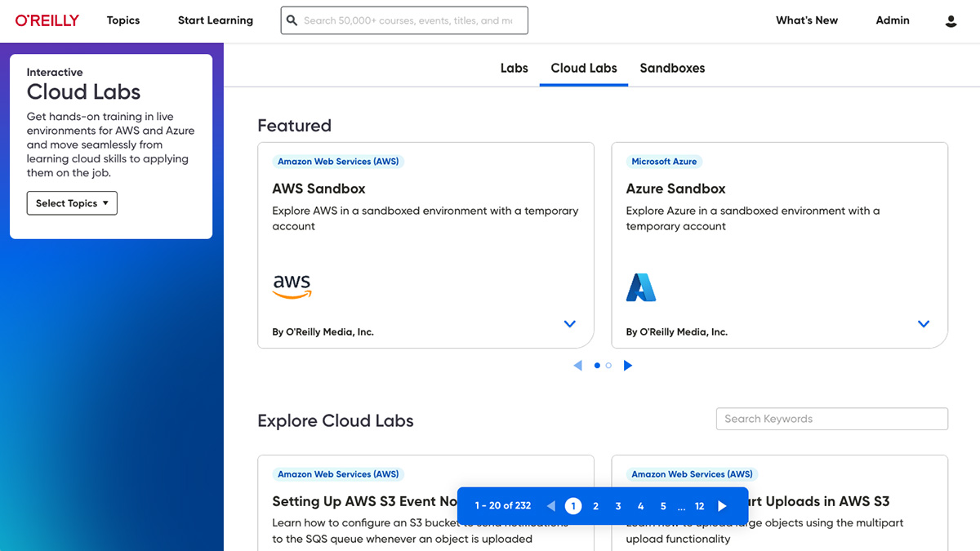Screen dimensions: 980x551
Task: Expand the AWS Sandbox card details
Action: (x=570, y=324)
